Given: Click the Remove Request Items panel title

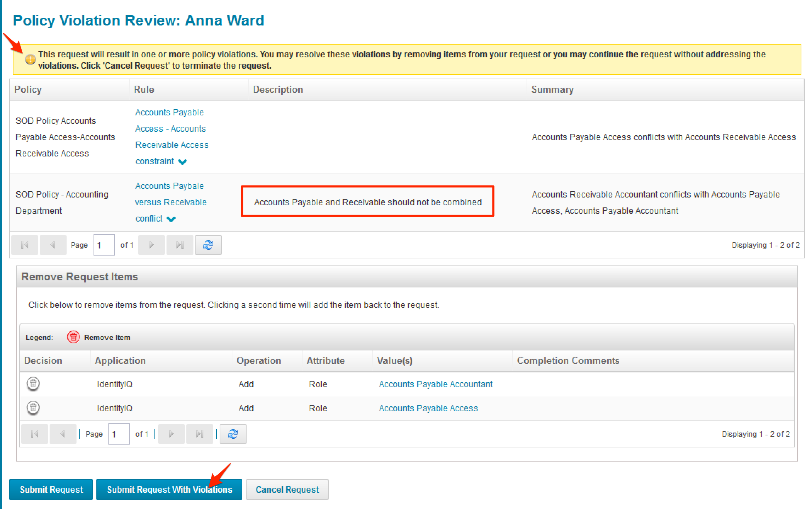Looking at the screenshot, I should (x=79, y=276).
